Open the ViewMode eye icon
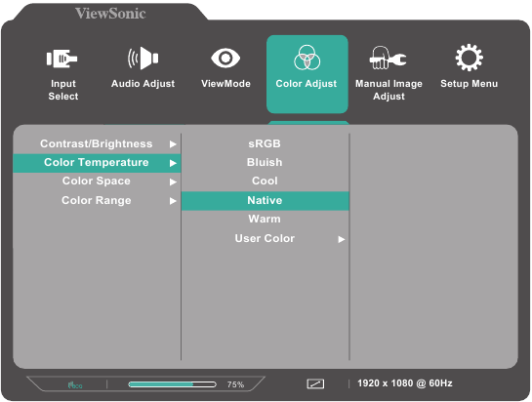Viewport: 532px width, 402px height. click(225, 58)
